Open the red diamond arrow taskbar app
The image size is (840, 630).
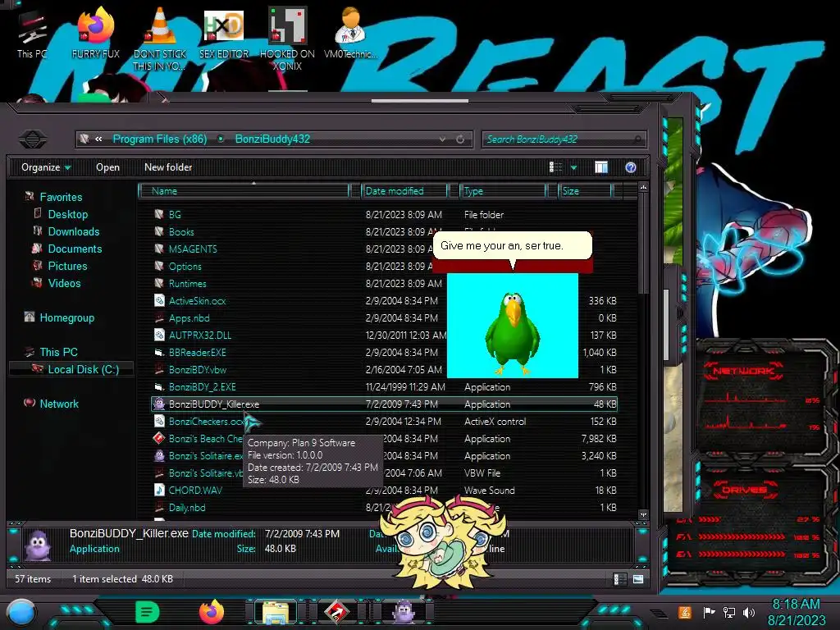(x=336, y=612)
